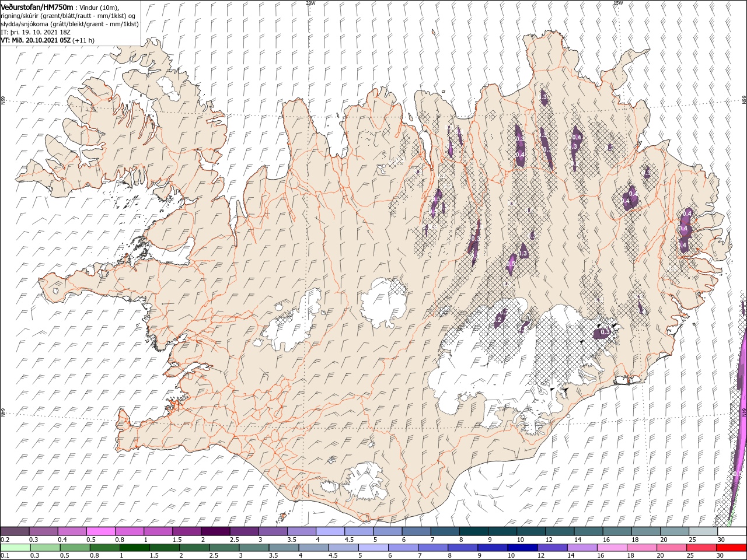This screenshot has height=560, width=747.
Task: Pick the bright red 30 rain scale swatch
Action: coord(731,547)
